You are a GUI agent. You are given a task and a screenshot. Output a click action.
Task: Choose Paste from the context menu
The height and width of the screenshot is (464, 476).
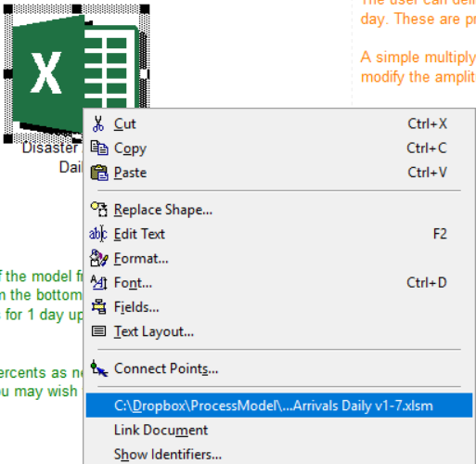point(279,173)
